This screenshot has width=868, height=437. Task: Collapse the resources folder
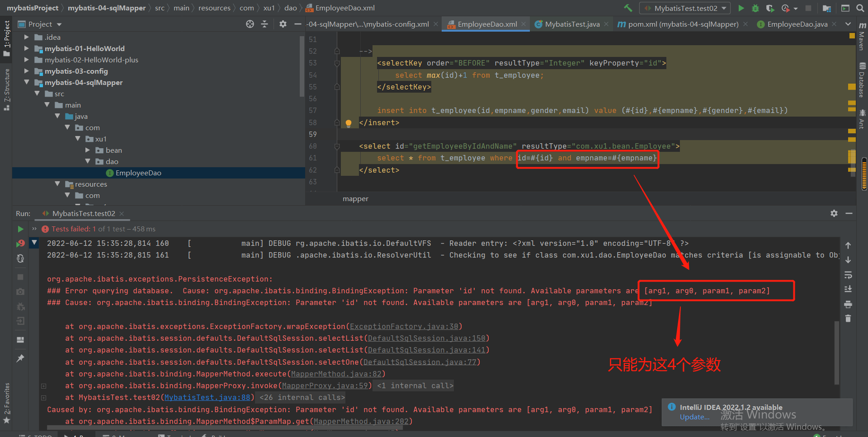click(57, 184)
